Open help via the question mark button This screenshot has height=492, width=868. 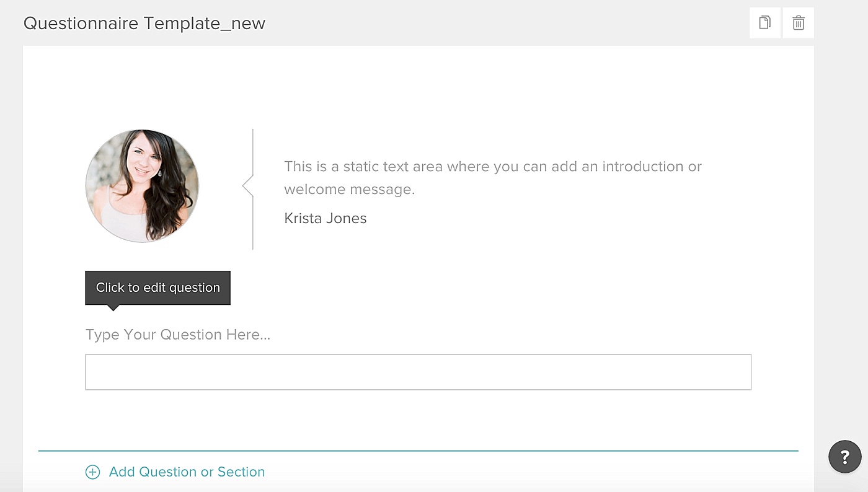(x=844, y=457)
